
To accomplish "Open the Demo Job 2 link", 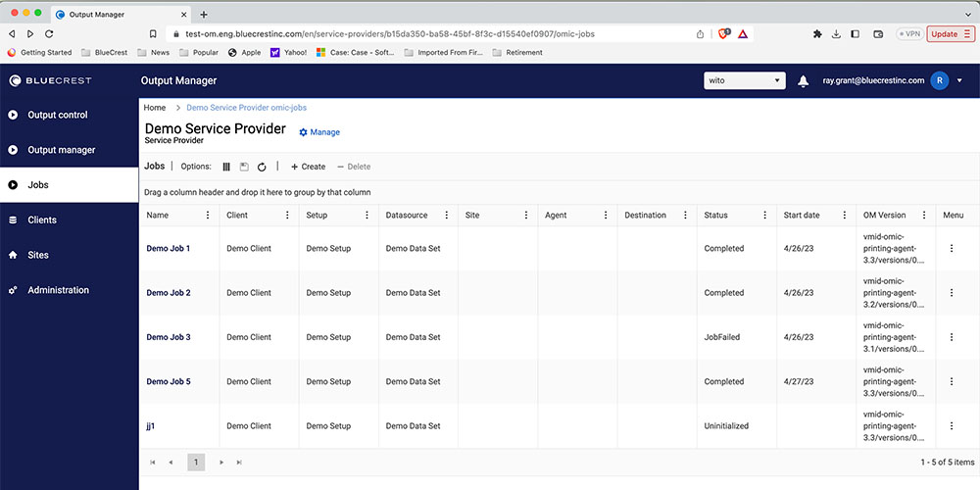I will 169,292.
